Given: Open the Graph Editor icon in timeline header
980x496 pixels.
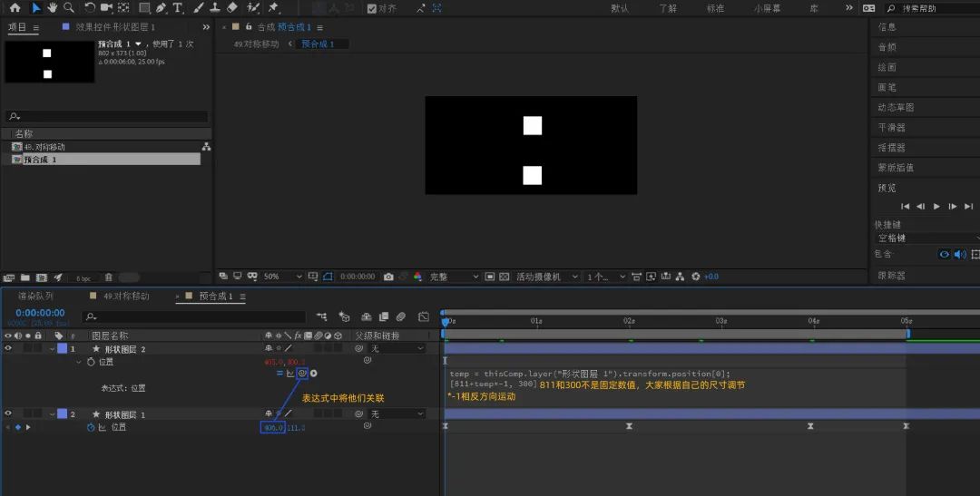Looking at the screenshot, I should [x=424, y=316].
